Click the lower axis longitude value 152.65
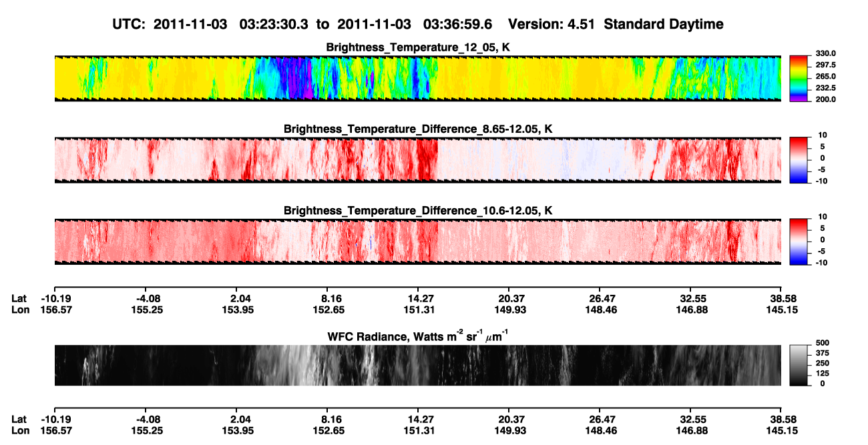868x445 pixels. tap(327, 431)
